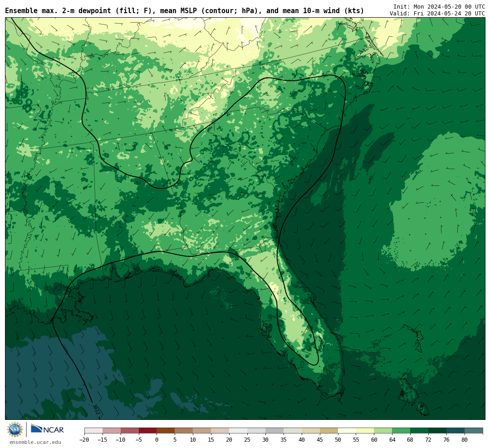This screenshot has height=448, width=490.
Task: Click the 15 colorbar tick label
Action: pos(211,440)
